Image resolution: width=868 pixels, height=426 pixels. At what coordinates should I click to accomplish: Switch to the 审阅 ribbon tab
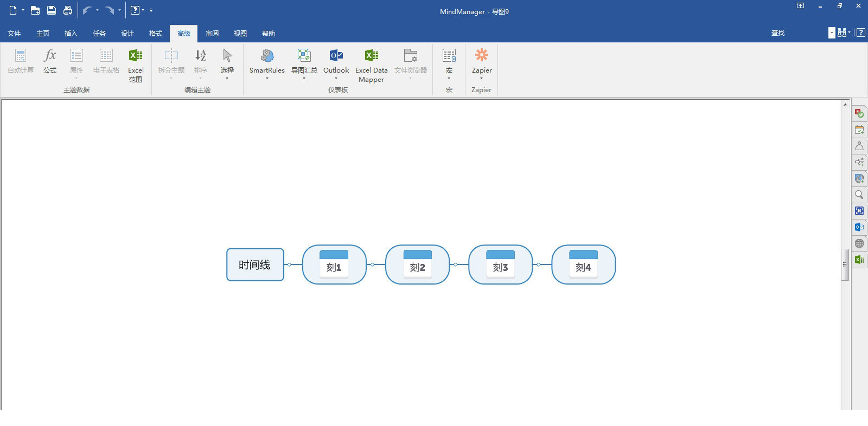coord(212,34)
